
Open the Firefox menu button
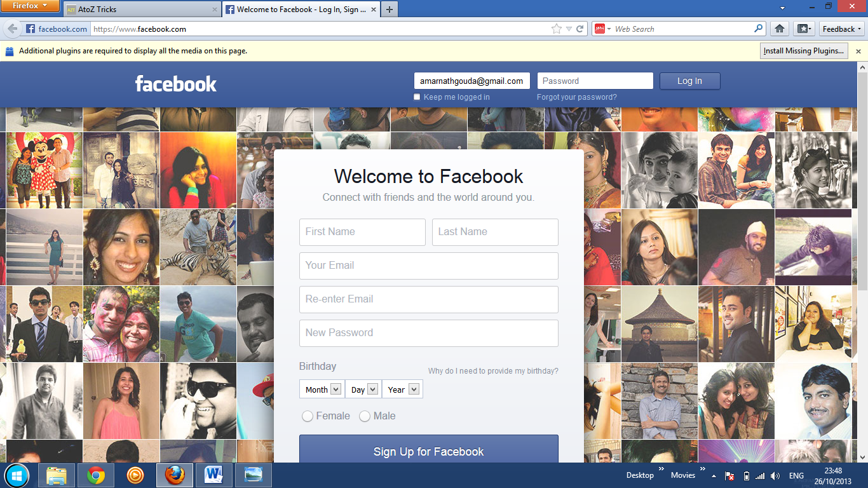click(31, 6)
